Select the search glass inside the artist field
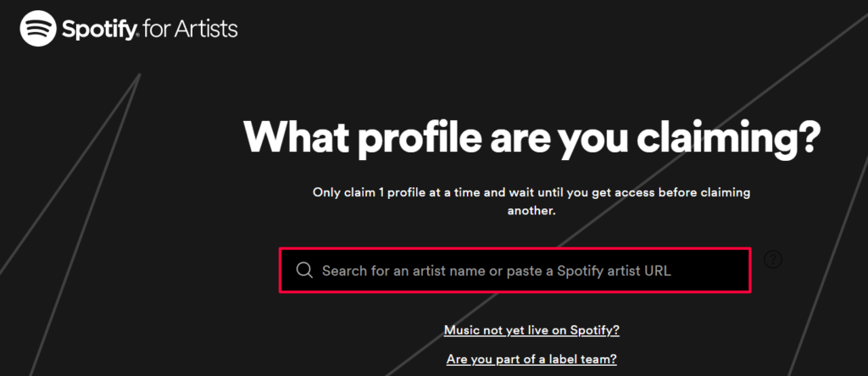868x376 pixels. click(x=304, y=270)
